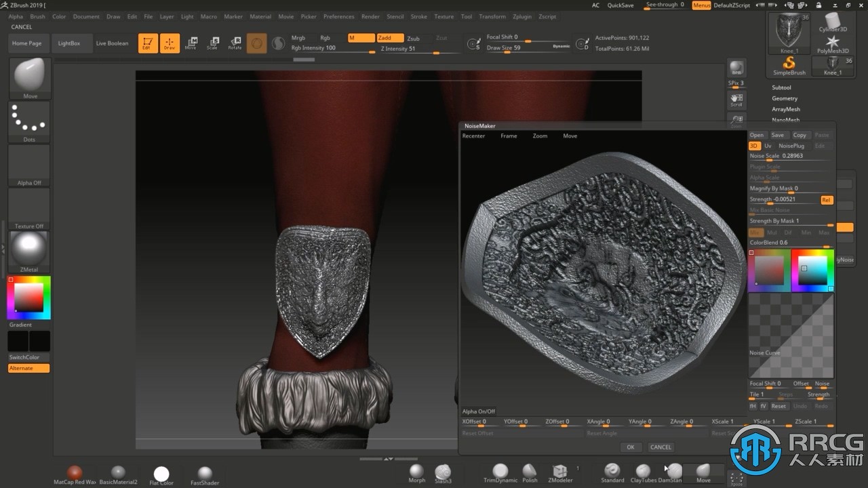Enable Uv noise mode in NoiseMaker
The image size is (868, 488).
tap(768, 146)
